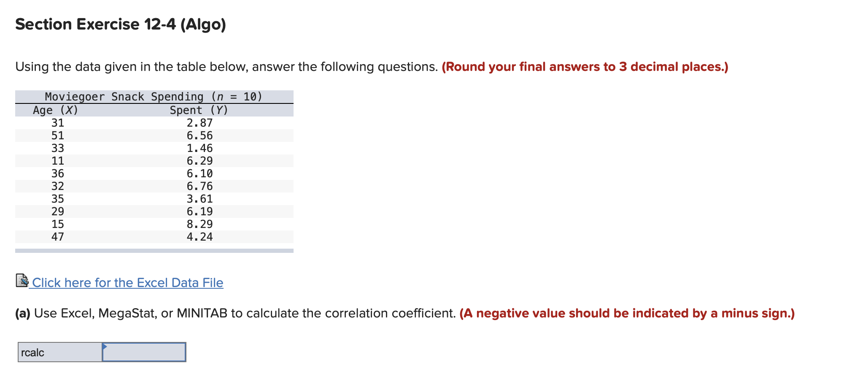Click the Spent value 8.29

coord(200,224)
